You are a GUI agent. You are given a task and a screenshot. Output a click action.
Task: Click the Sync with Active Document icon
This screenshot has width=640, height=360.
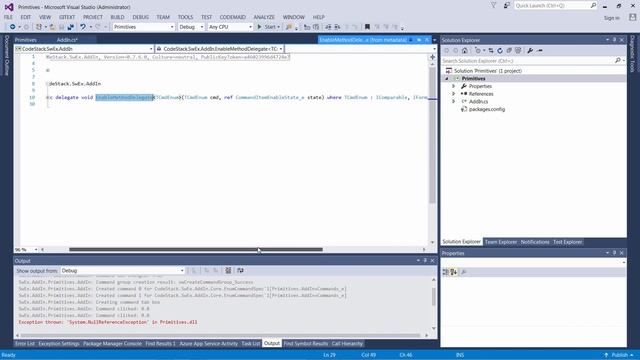(491, 51)
